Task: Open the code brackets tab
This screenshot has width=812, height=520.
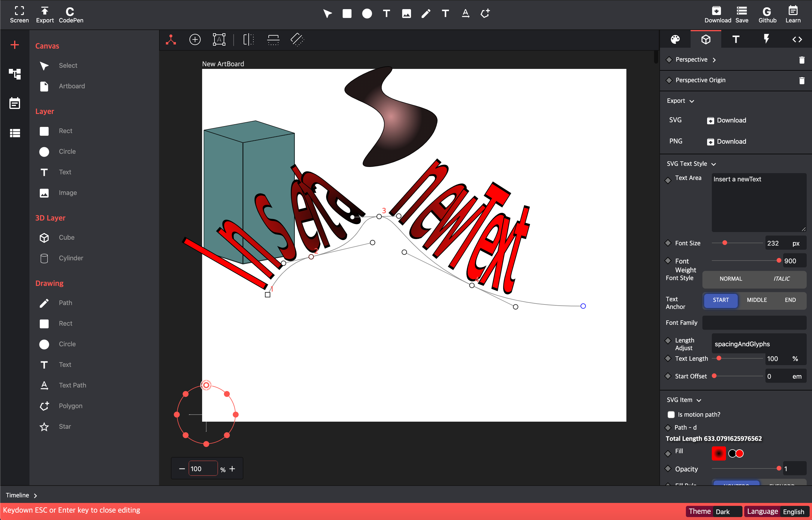Action: [797, 39]
